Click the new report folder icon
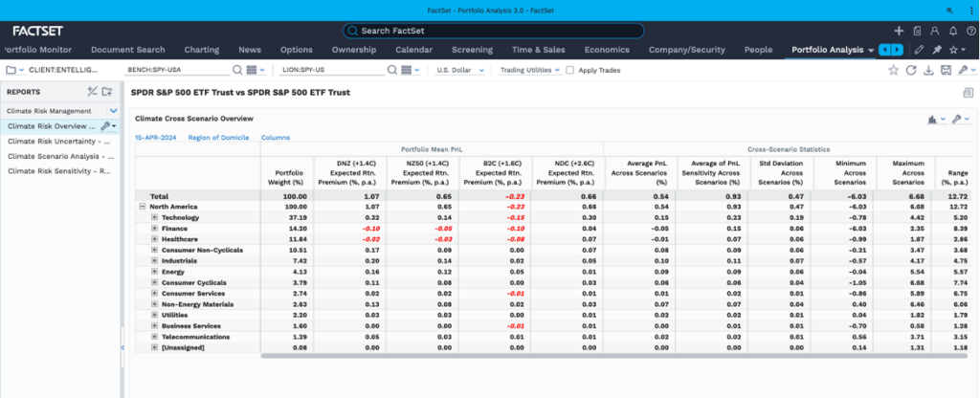 [x=107, y=92]
